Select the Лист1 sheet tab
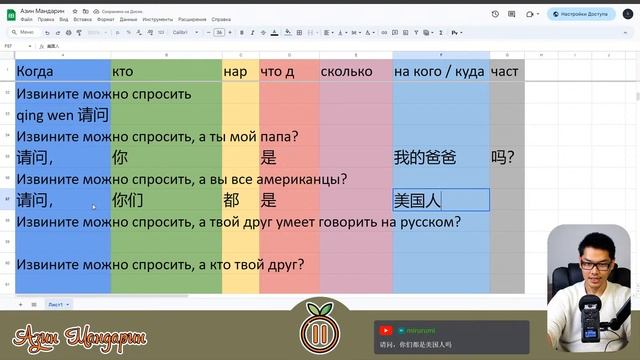The width and height of the screenshot is (640, 360). pos(58,304)
